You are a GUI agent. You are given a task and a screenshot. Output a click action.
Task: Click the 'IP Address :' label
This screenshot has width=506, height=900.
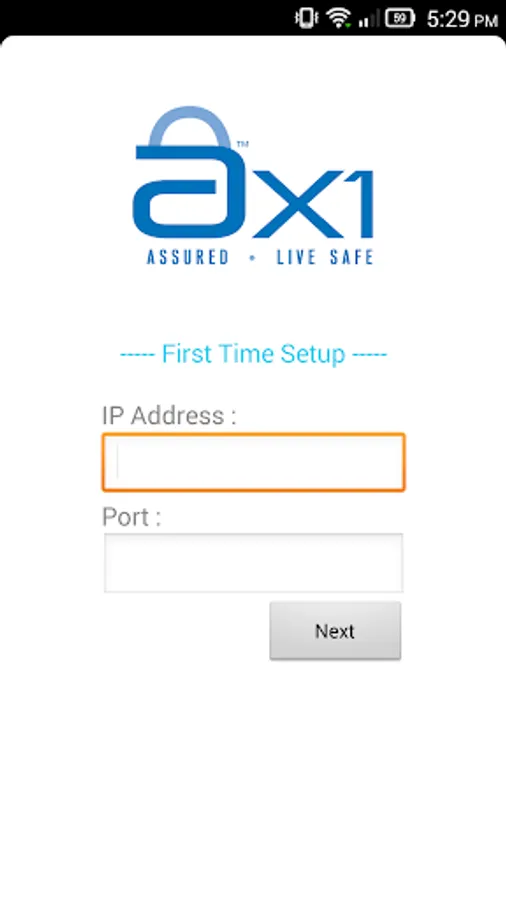169,416
